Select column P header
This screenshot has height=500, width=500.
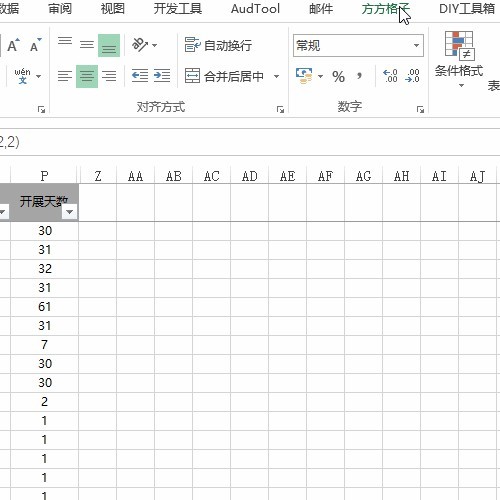pyautogui.click(x=44, y=176)
